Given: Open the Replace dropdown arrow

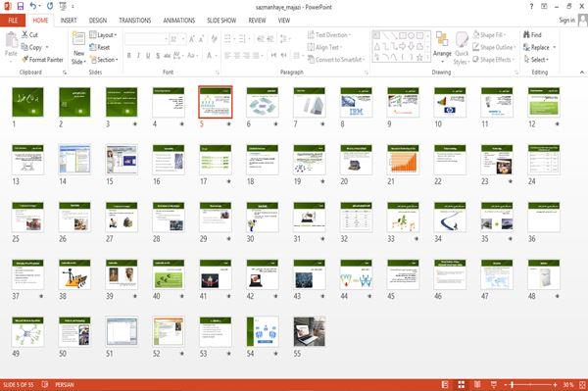Looking at the screenshot, I should [555, 47].
